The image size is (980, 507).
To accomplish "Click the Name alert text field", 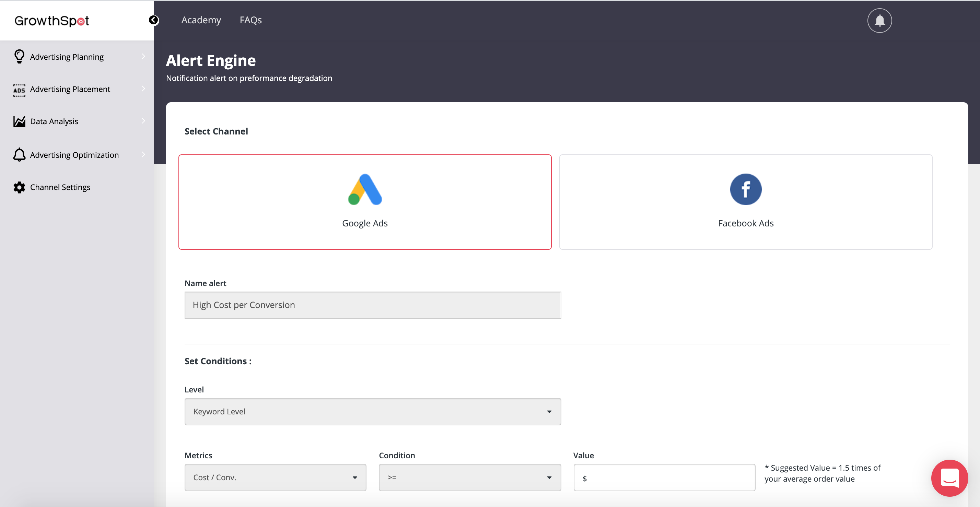I will click(372, 305).
